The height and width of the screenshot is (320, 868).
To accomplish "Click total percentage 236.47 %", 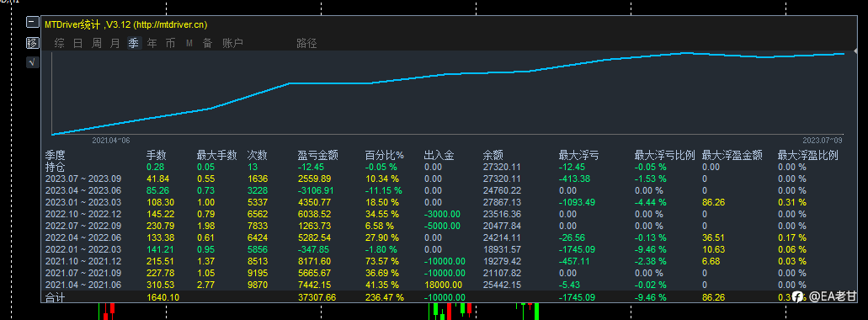I will pos(385,297).
